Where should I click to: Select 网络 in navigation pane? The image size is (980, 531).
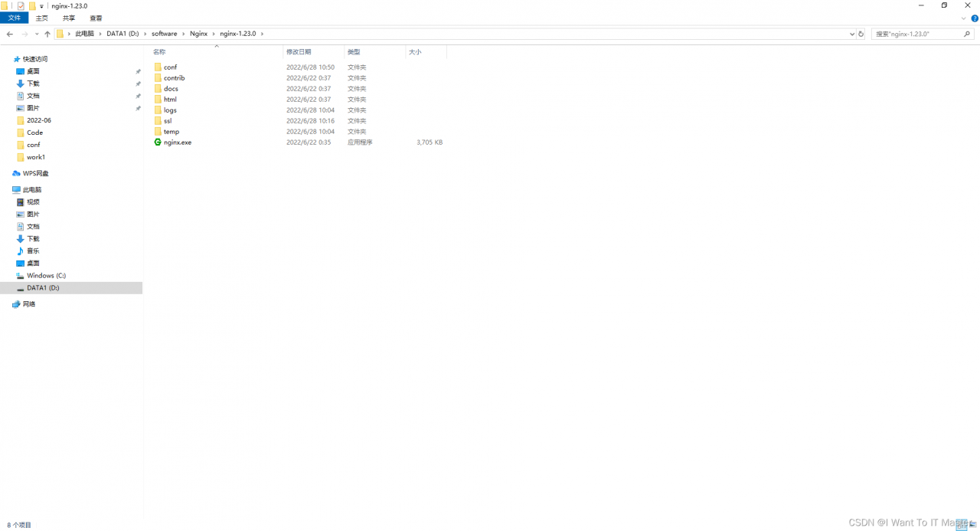pyautogui.click(x=29, y=304)
